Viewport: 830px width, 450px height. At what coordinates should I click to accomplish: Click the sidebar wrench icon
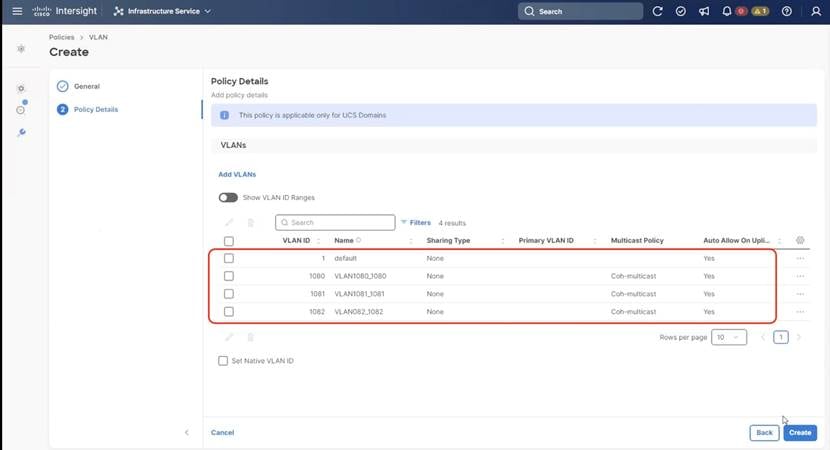pyautogui.click(x=21, y=132)
